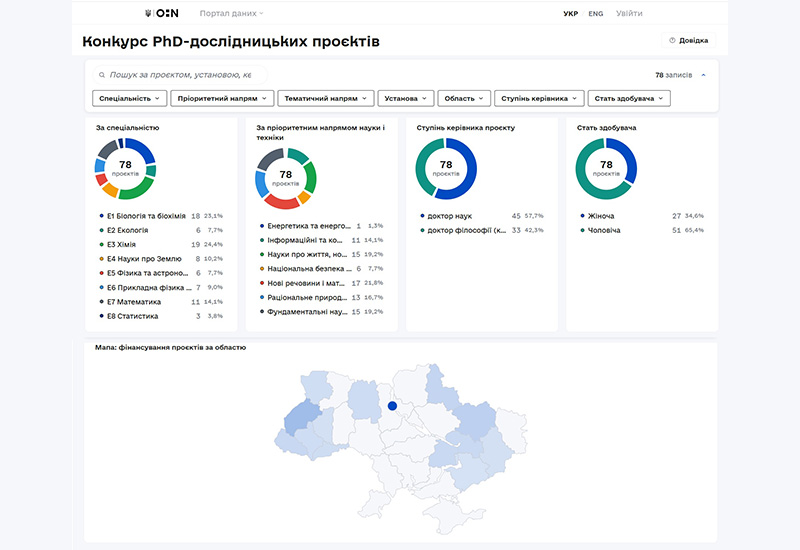Select the Е7 Математика legend row
The width and height of the screenshot is (800, 550).
pyautogui.click(x=161, y=302)
